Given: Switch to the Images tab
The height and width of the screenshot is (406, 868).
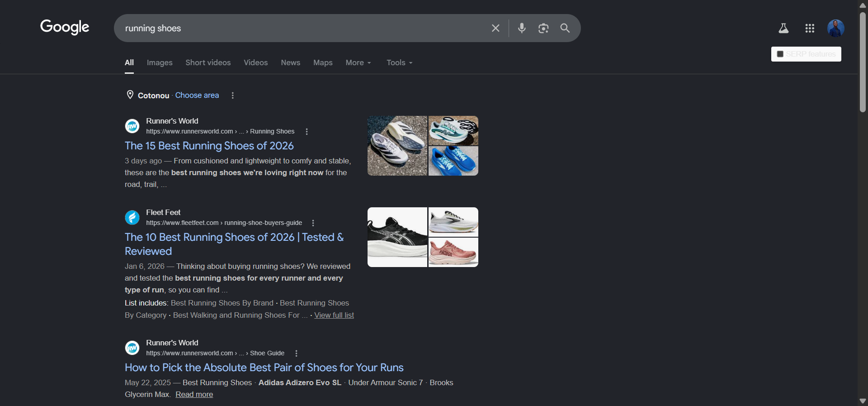Looking at the screenshot, I should (x=160, y=62).
